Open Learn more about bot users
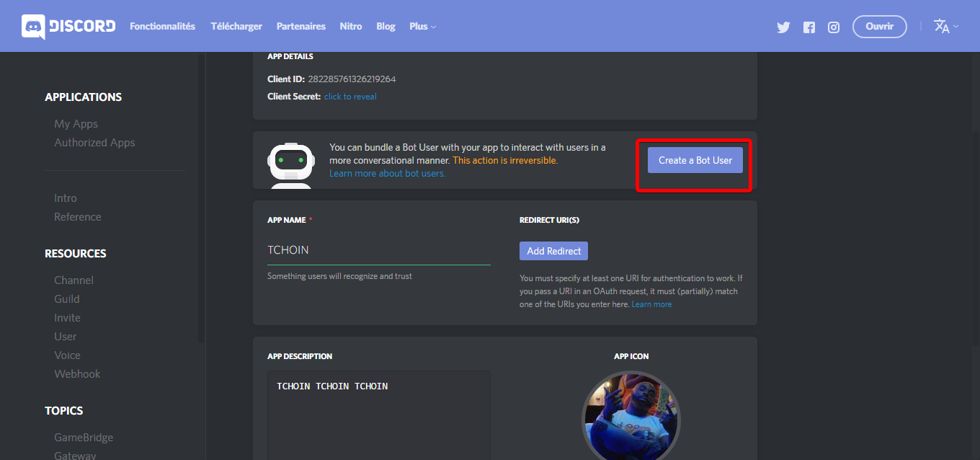 pos(387,173)
